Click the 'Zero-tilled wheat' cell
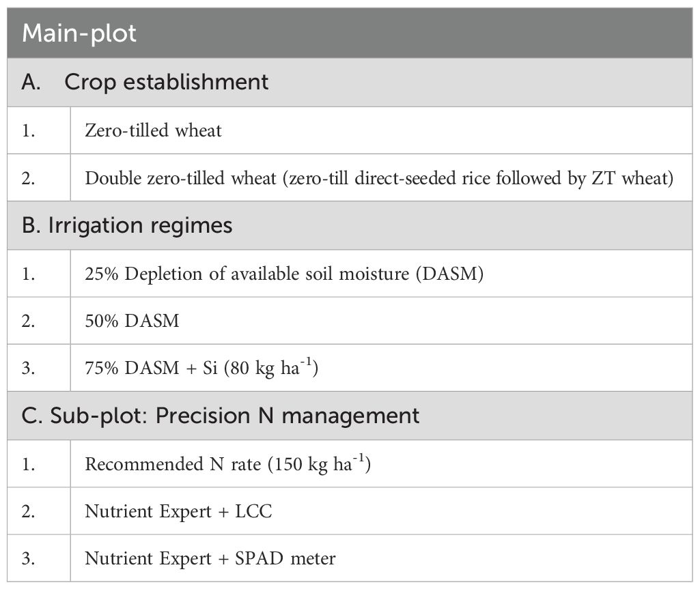 [x=153, y=130]
